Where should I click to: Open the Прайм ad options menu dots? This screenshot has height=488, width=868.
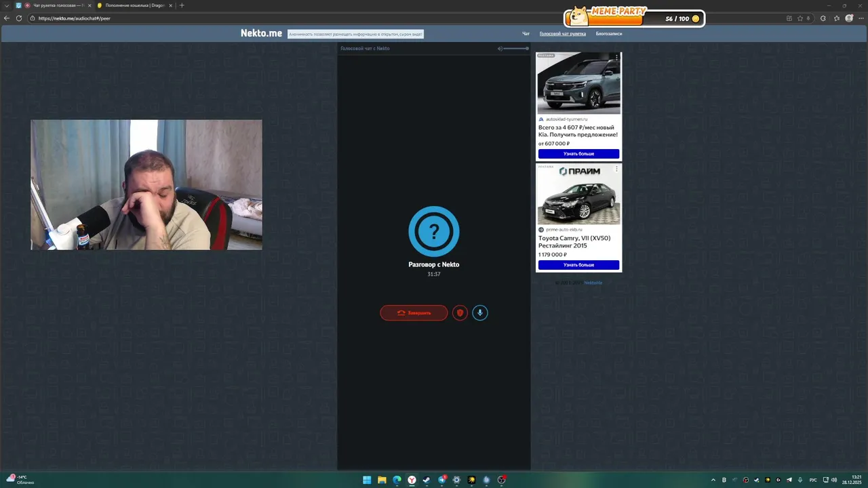616,169
